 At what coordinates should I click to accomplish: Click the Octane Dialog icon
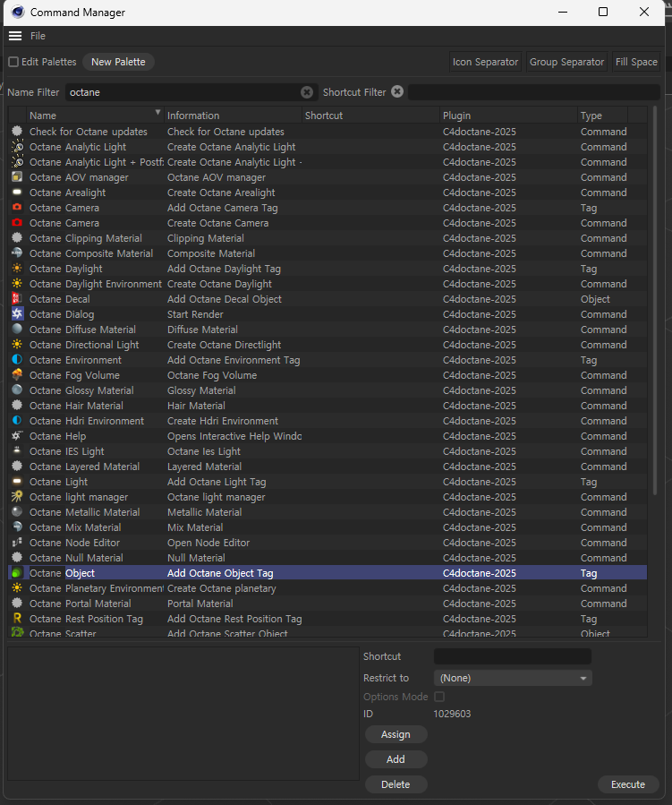[x=17, y=314]
